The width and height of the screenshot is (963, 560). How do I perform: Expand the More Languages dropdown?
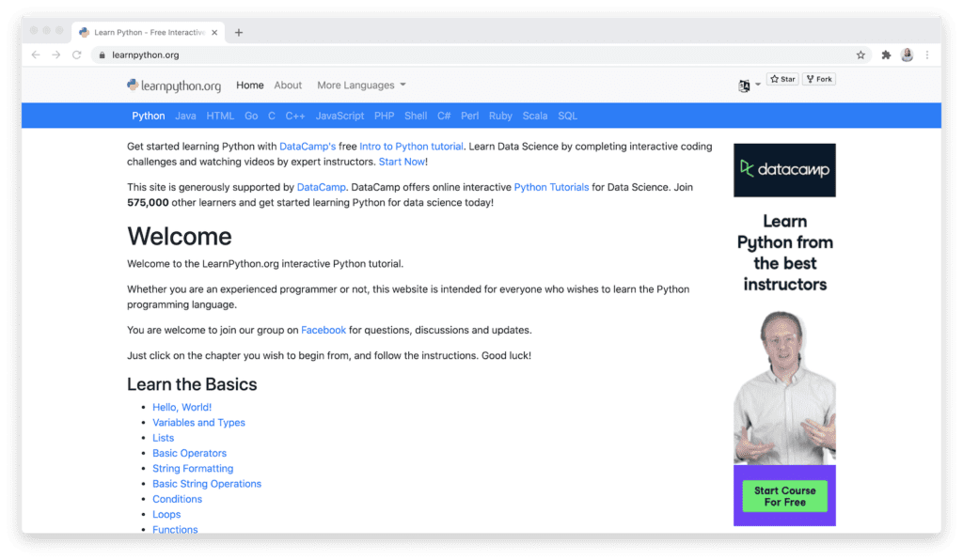pos(361,86)
